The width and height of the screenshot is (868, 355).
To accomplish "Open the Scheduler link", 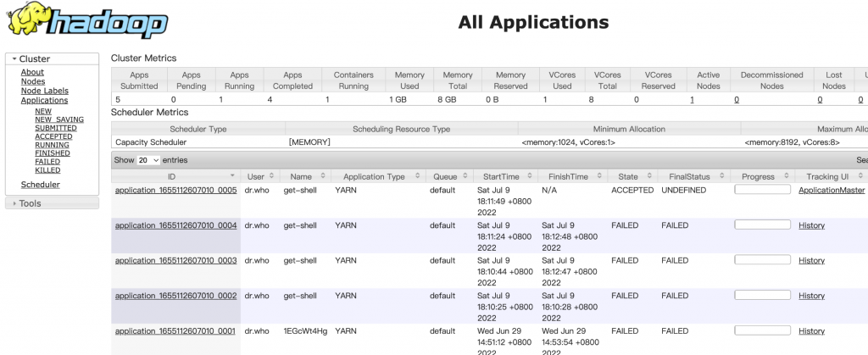I will 41,185.
